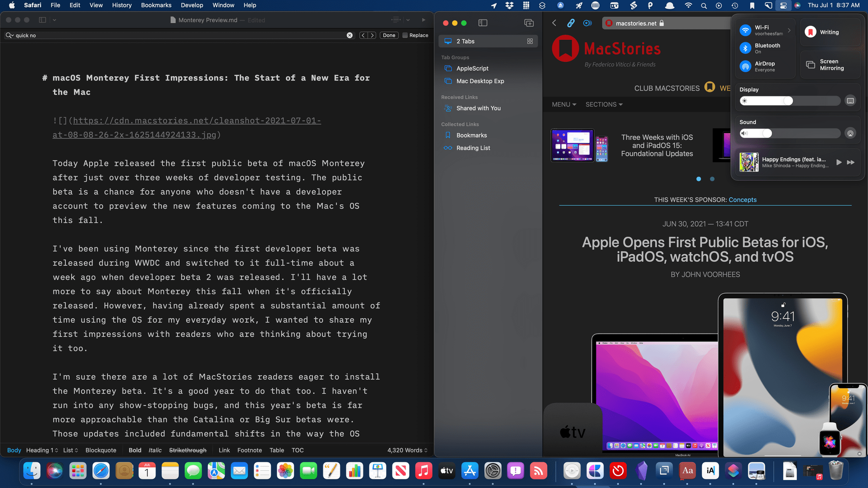This screenshot has height=488, width=868.
Task: Open the SECTIONS dropdown on MacStories
Action: click(604, 105)
